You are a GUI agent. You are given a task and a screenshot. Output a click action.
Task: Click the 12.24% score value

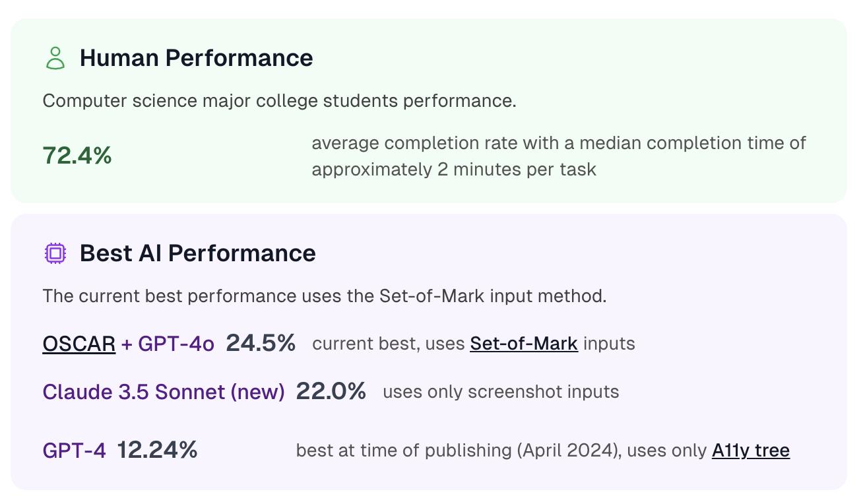tap(157, 450)
